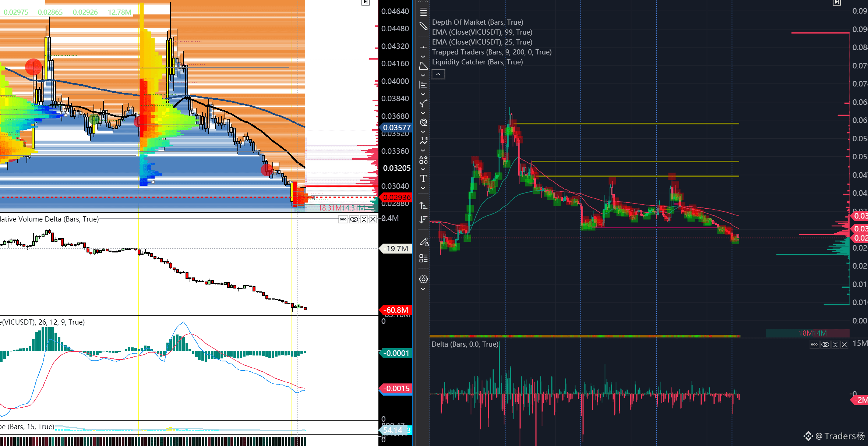Select the Text annotation tool
The image size is (868, 446).
pyautogui.click(x=423, y=178)
